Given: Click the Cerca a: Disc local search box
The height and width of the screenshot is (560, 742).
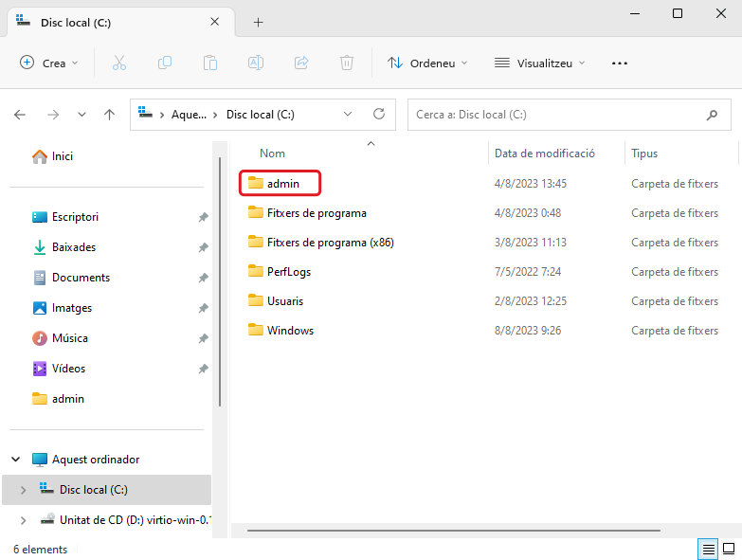Looking at the screenshot, I should pos(554,115).
